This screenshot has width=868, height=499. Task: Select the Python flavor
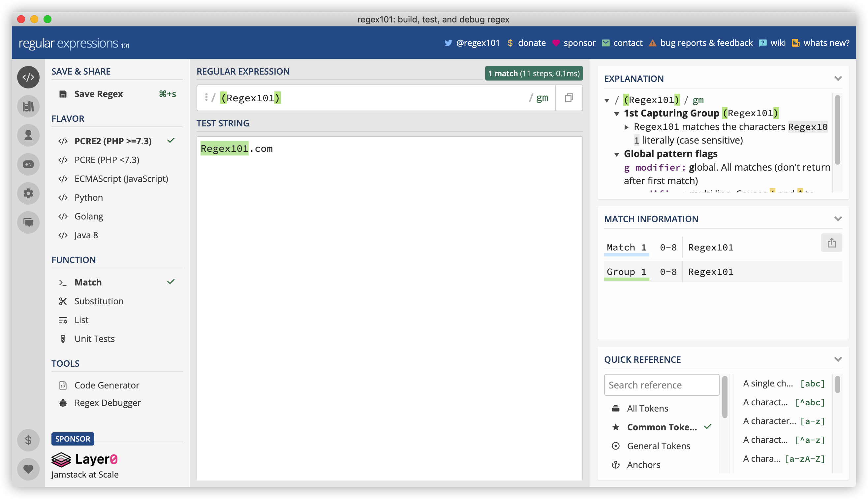(x=88, y=197)
